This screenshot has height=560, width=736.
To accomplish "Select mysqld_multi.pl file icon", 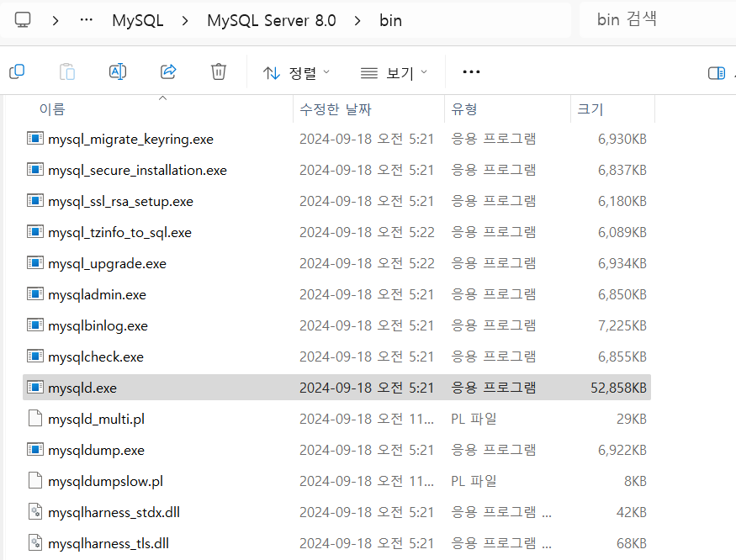I will (35, 418).
